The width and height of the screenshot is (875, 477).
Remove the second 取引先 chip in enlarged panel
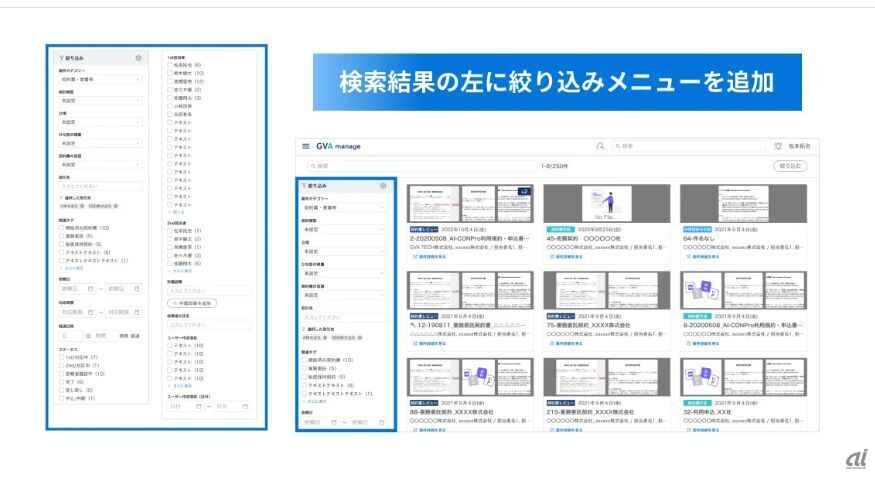116,206
